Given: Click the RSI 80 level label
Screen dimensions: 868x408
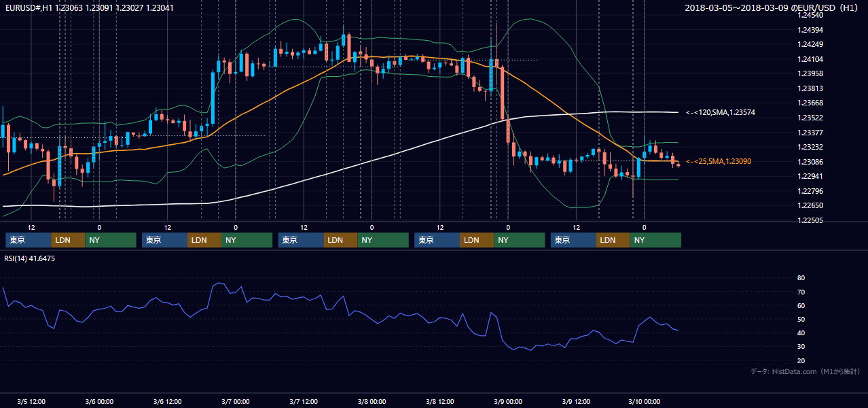Looking at the screenshot, I should (x=801, y=278).
